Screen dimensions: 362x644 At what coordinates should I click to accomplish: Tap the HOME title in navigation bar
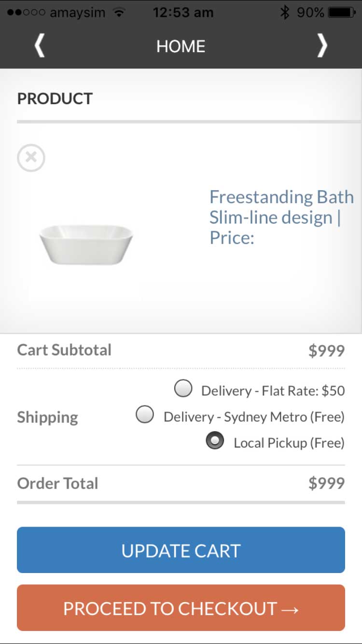point(181,46)
